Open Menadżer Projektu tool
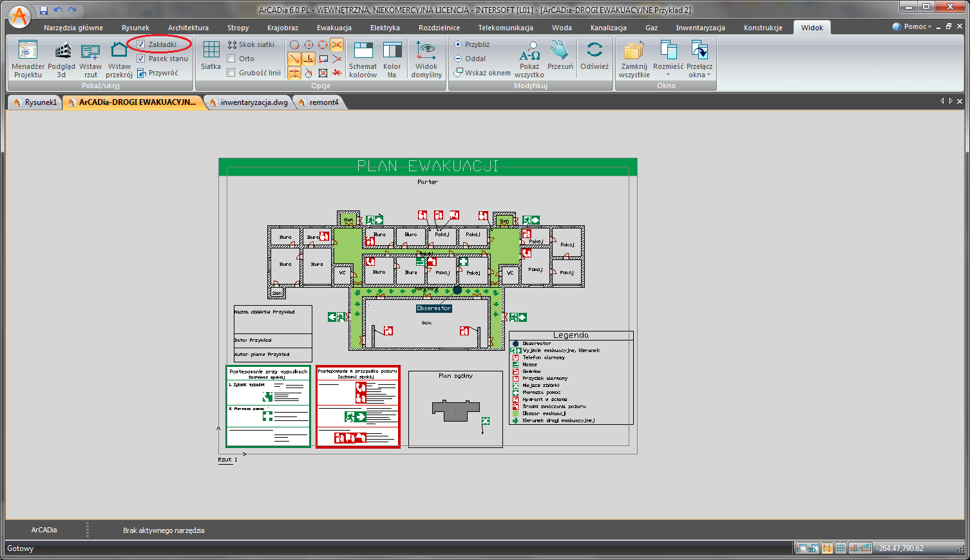This screenshot has height=560, width=970. [x=28, y=59]
